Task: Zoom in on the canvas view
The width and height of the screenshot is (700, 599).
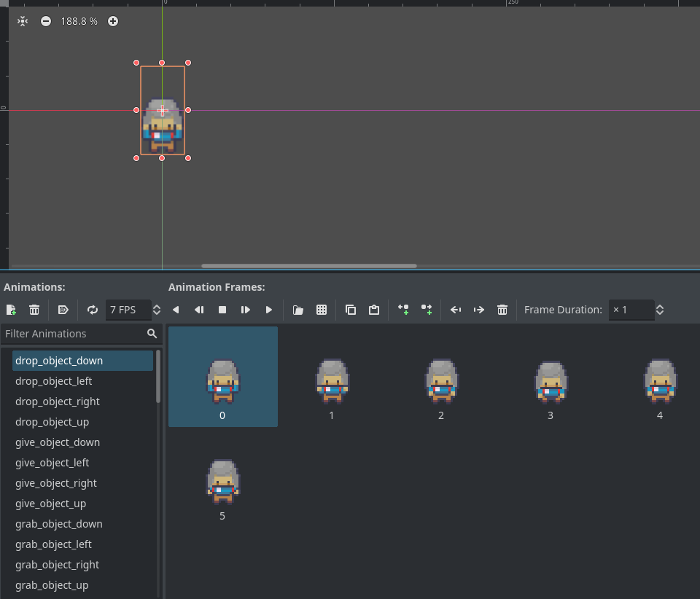Action: click(x=113, y=21)
